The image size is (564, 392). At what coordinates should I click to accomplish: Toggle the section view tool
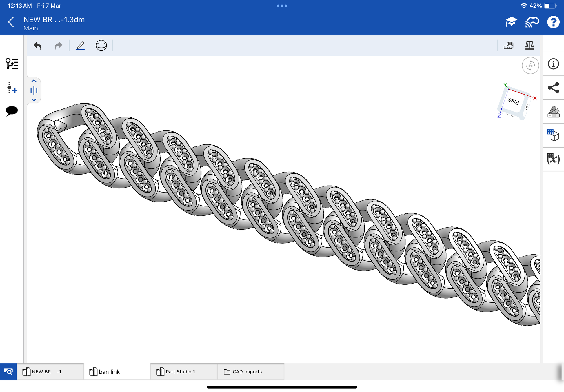pos(101,46)
